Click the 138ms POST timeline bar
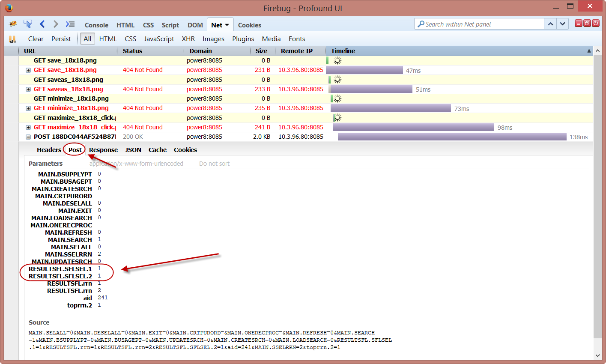This screenshot has height=364, width=606. tap(452, 137)
